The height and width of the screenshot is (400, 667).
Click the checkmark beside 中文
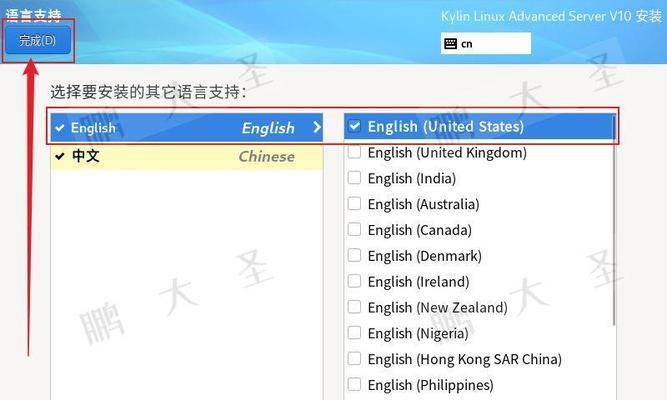(60, 156)
